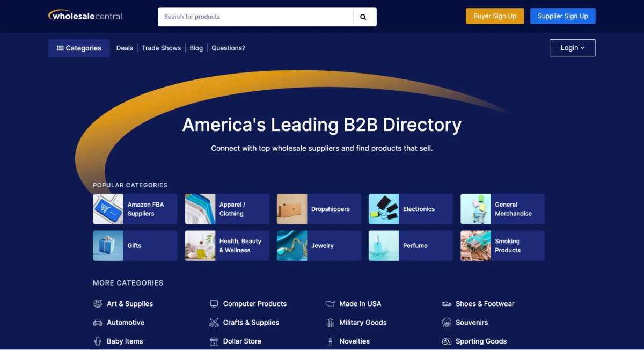The width and height of the screenshot is (644, 350).
Task: Open the Login dropdown
Action: click(x=572, y=48)
